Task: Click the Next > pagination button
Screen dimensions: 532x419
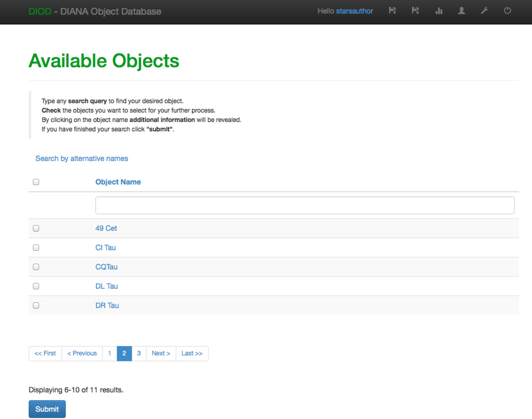Action: click(161, 353)
